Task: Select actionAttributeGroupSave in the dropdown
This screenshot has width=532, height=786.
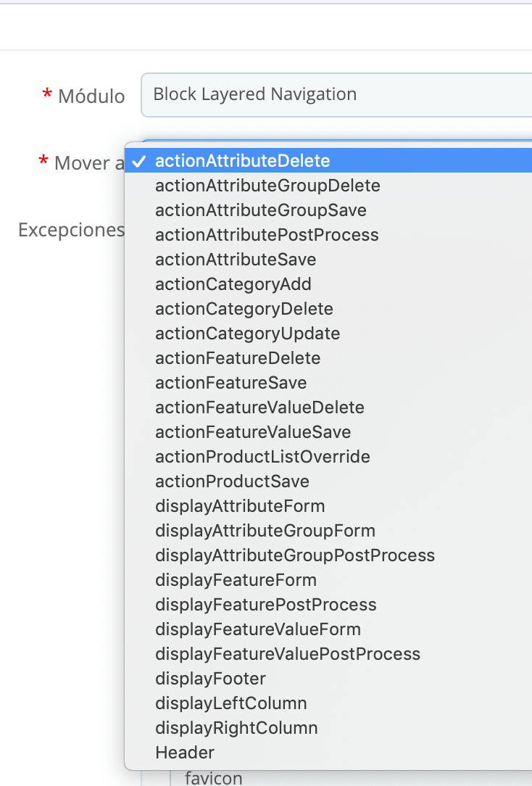Action: 261,210
